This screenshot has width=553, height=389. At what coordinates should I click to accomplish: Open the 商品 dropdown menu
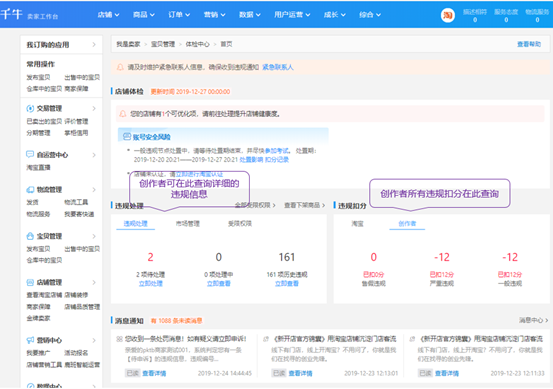pos(144,15)
